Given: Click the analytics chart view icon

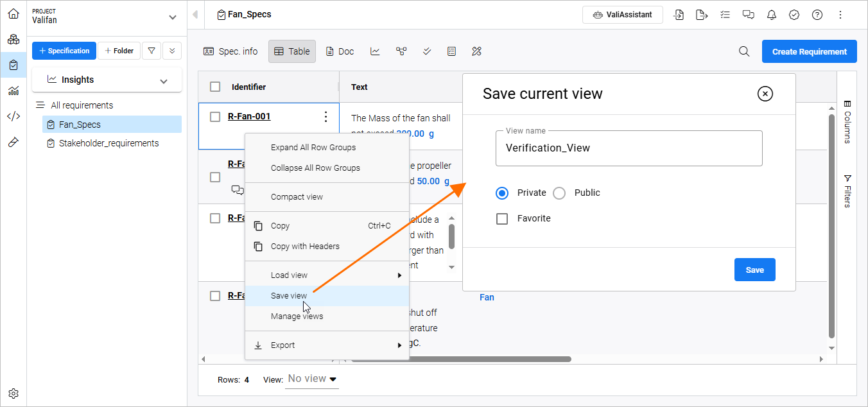Looking at the screenshot, I should pos(375,51).
